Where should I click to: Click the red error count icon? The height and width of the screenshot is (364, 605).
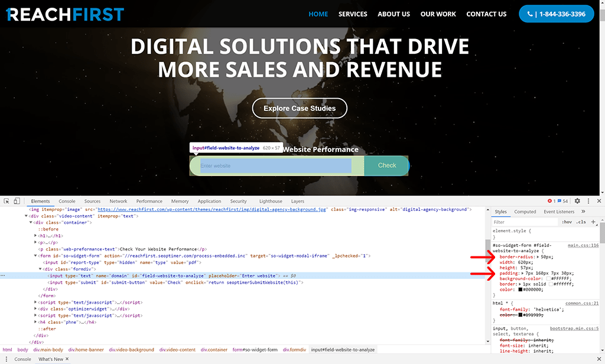[550, 201]
